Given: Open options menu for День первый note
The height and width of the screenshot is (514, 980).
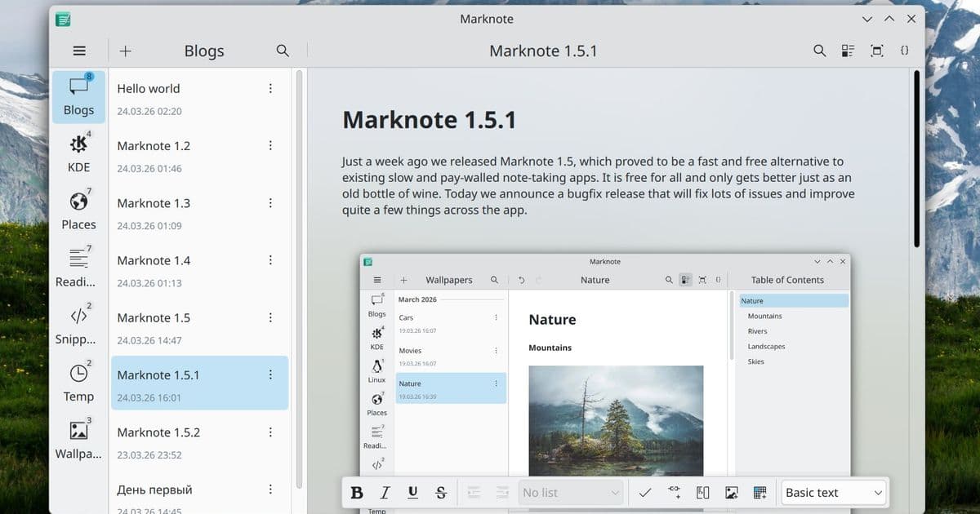Looking at the screenshot, I should click(271, 490).
